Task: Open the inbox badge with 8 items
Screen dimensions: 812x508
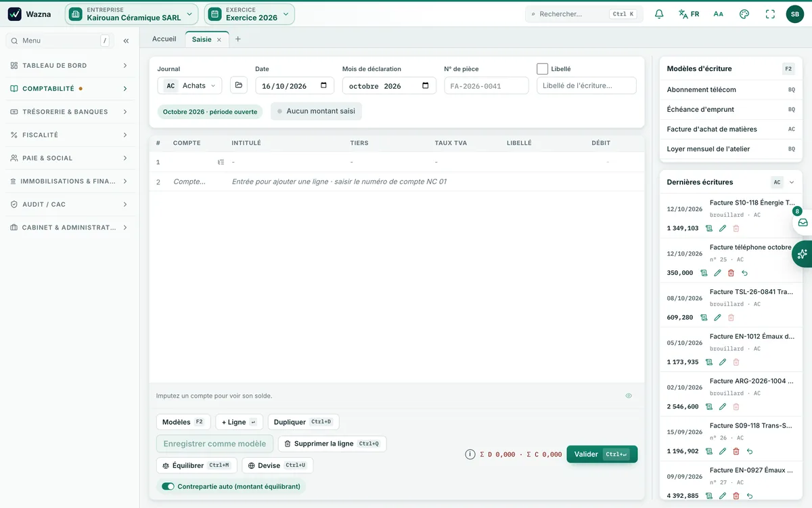Action: 802,221
